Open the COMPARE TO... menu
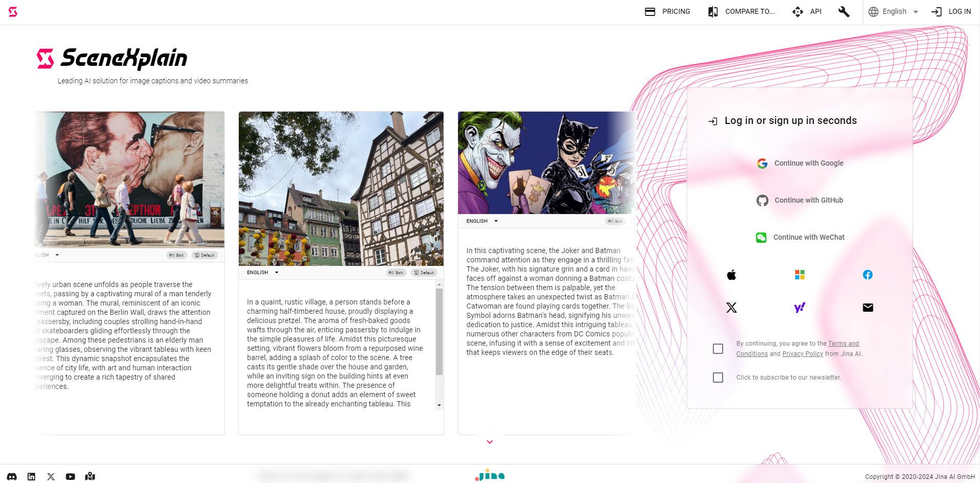Viewport: 980px width, 483px height. tap(741, 12)
